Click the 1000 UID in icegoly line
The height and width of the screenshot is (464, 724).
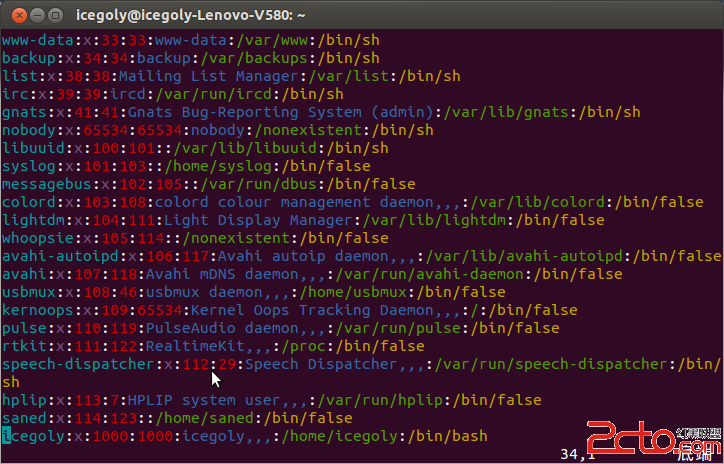pos(110,436)
